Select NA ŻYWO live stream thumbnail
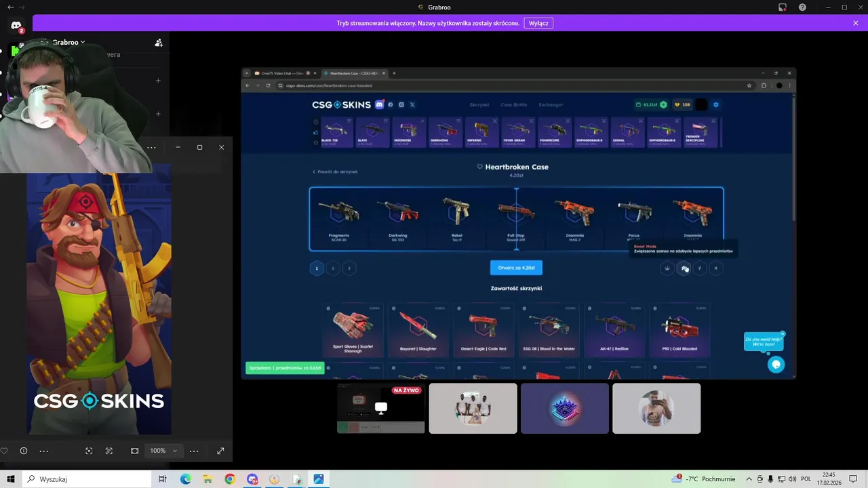This screenshot has height=488, width=868. click(x=381, y=409)
